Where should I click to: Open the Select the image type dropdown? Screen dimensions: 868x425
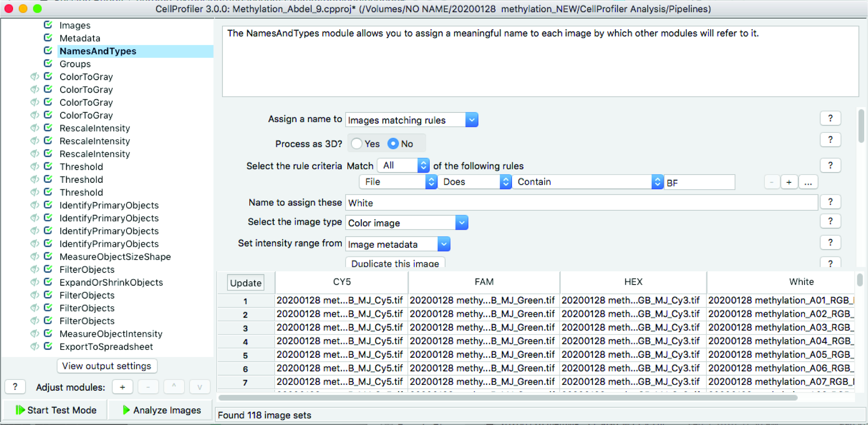(406, 223)
